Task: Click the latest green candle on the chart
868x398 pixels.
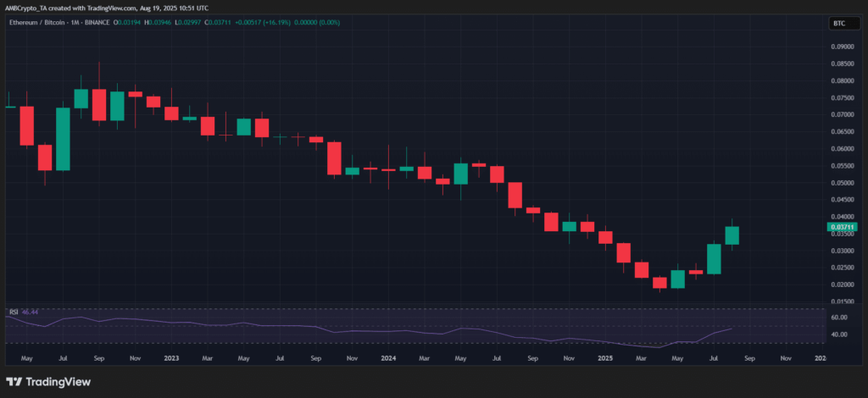Action: [732, 235]
